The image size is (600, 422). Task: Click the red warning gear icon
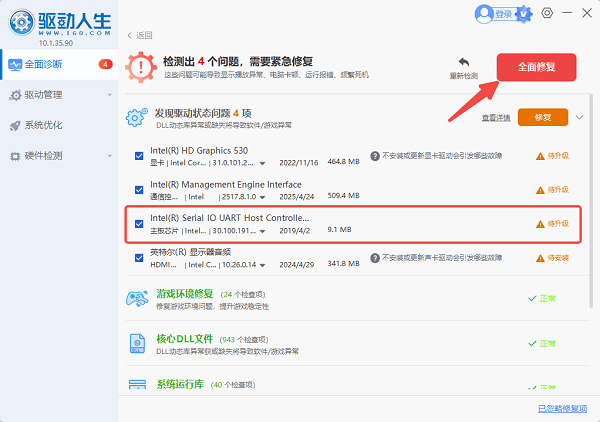[x=141, y=67]
